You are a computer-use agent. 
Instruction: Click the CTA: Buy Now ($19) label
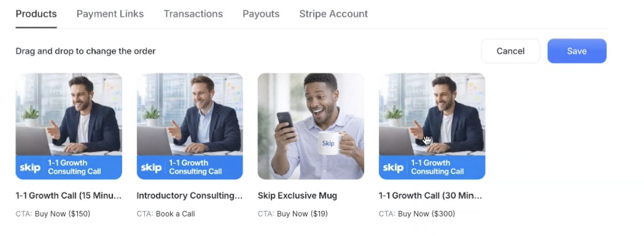pyautogui.click(x=293, y=214)
